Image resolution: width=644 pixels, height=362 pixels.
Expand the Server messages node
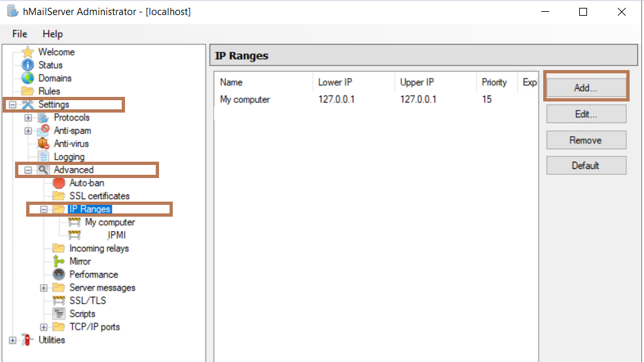(44, 288)
